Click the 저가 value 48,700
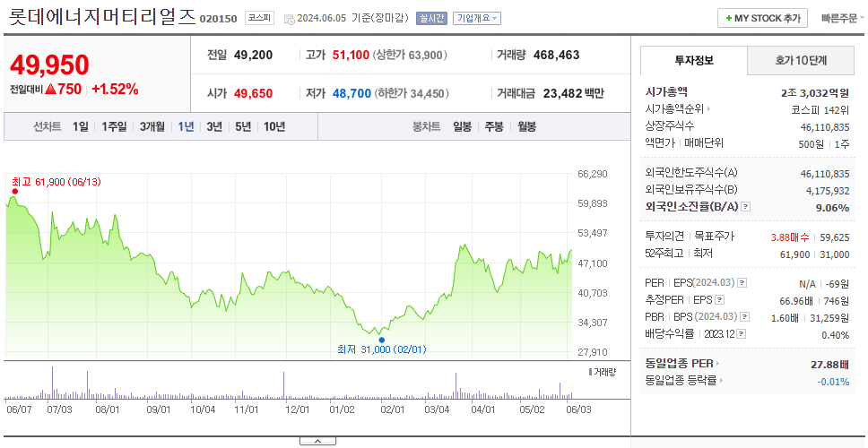The height and width of the screenshot is (448, 868). [352, 93]
